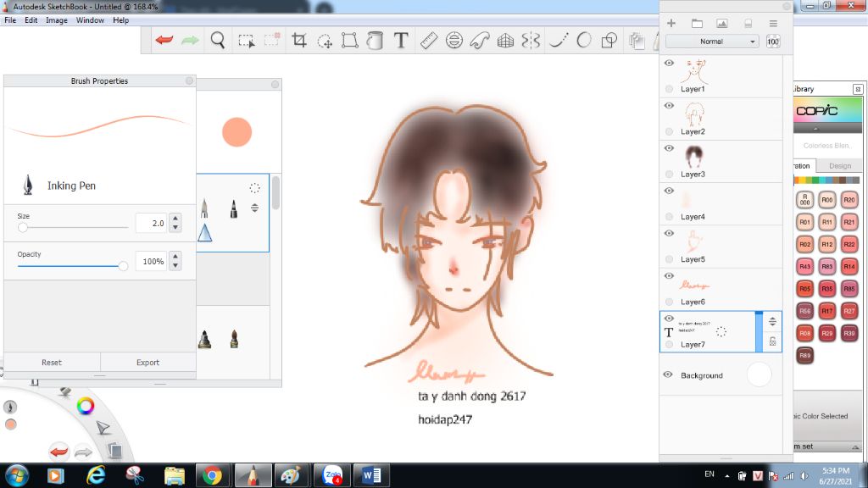Viewport: 868px width, 488px height.
Task: Select the Quick Transform tool
Action: [325, 41]
